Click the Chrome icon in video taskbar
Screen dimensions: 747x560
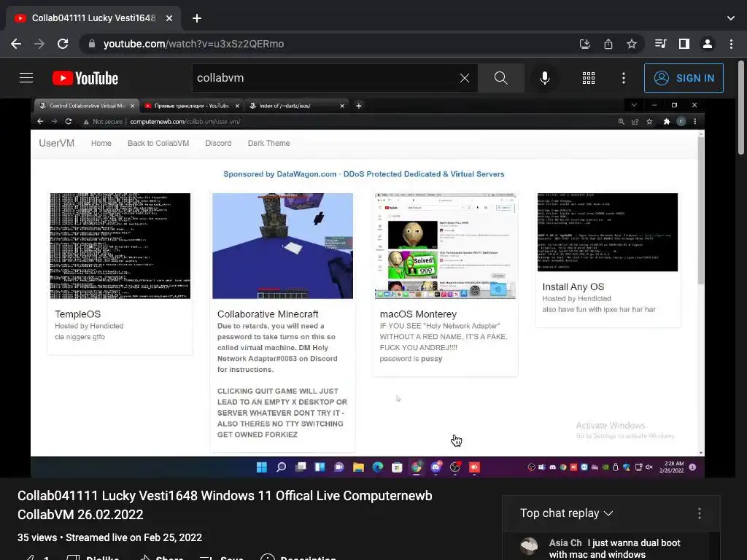coord(417,467)
